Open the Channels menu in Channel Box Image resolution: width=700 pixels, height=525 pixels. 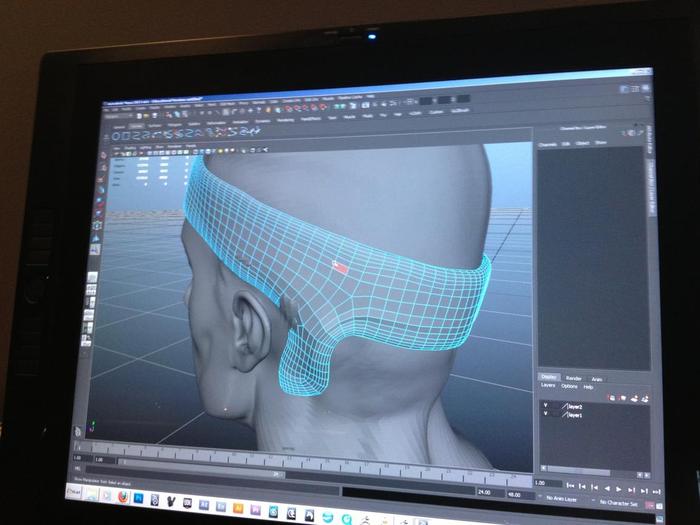coord(548,145)
